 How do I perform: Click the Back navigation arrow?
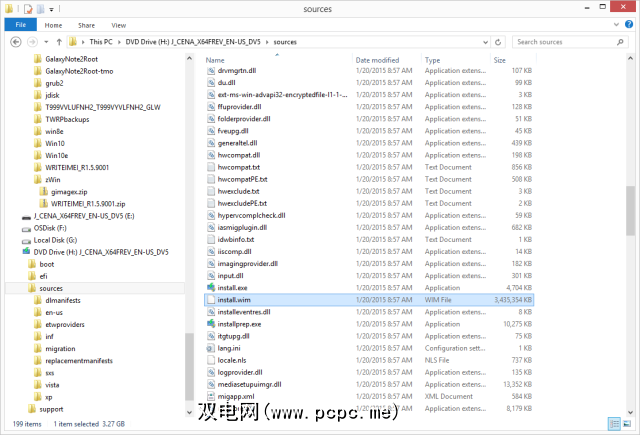click(16, 42)
